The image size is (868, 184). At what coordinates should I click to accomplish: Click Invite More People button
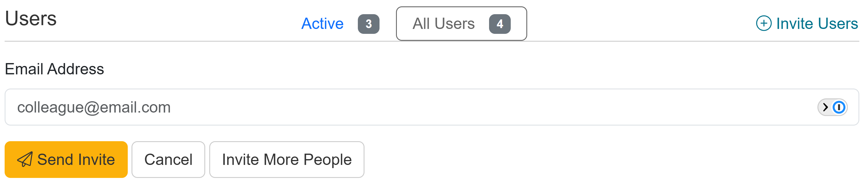286,160
